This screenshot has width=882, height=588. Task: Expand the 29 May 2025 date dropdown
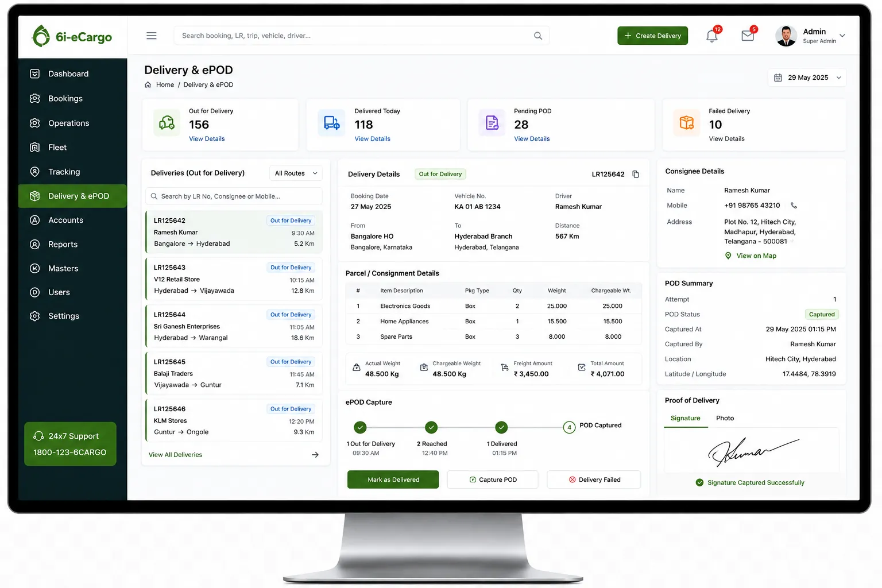click(839, 78)
